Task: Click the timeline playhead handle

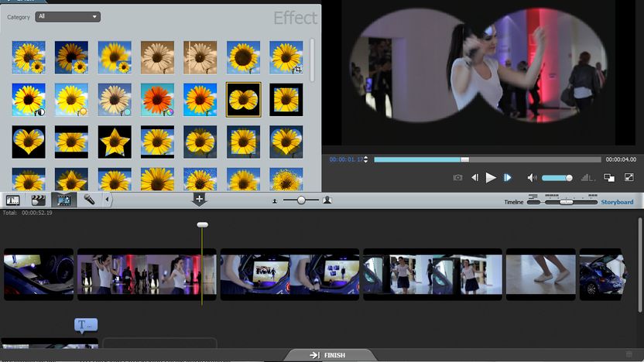Action: point(203,225)
